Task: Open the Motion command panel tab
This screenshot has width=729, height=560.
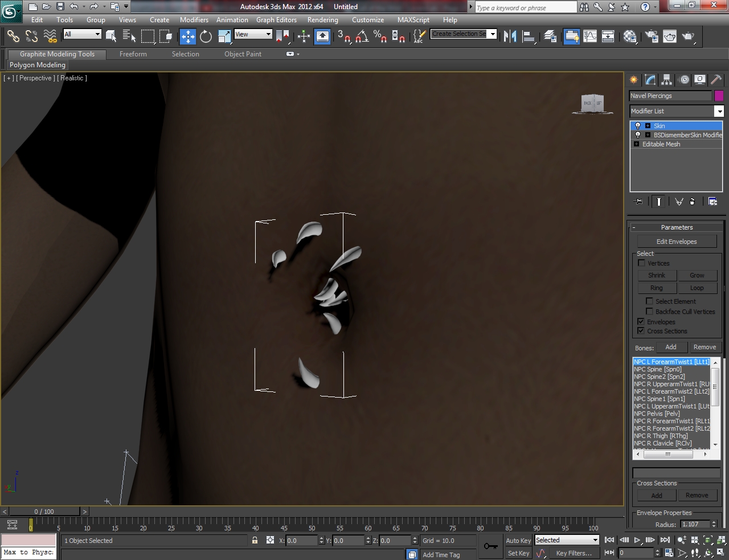Action: pos(683,80)
